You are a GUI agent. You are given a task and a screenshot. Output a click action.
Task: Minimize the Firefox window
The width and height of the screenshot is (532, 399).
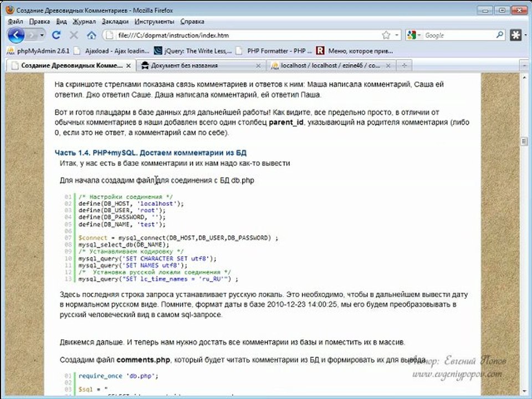pyautogui.click(x=485, y=10)
